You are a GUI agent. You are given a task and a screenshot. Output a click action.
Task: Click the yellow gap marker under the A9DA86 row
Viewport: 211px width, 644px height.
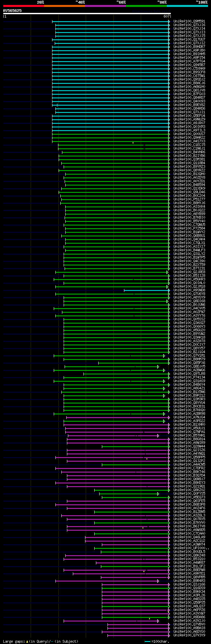tap(149, 619)
